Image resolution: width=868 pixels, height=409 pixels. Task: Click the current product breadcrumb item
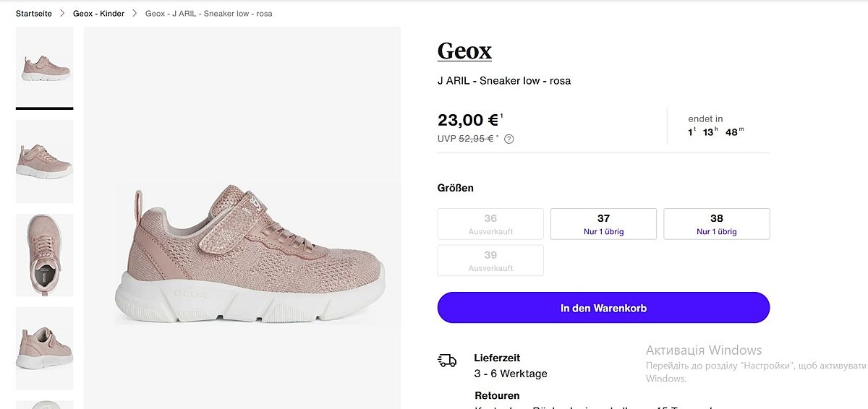tap(208, 14)
